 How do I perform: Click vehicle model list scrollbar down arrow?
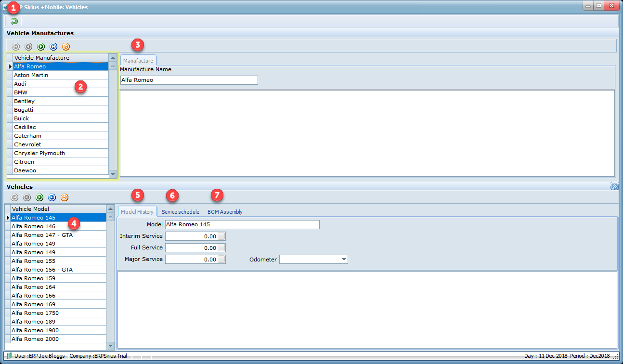[x=110, y=345]
